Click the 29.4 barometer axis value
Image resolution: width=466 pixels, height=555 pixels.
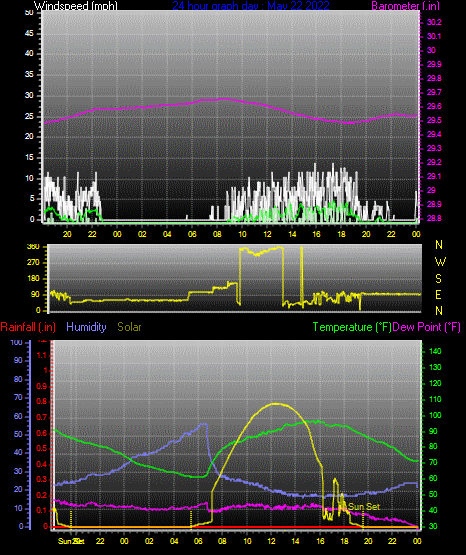pyautogui.click(x=434, y=135)
